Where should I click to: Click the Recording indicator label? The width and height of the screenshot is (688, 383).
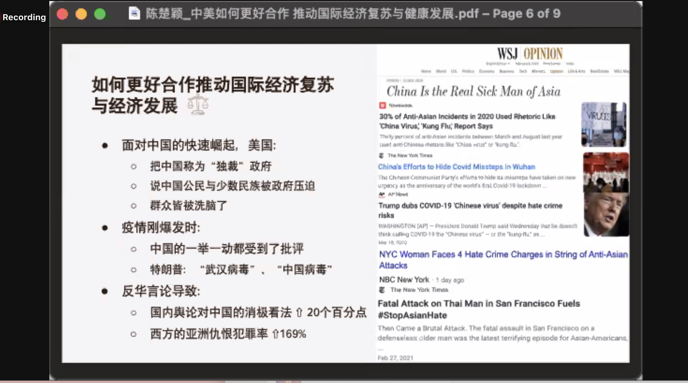[24, 17]
